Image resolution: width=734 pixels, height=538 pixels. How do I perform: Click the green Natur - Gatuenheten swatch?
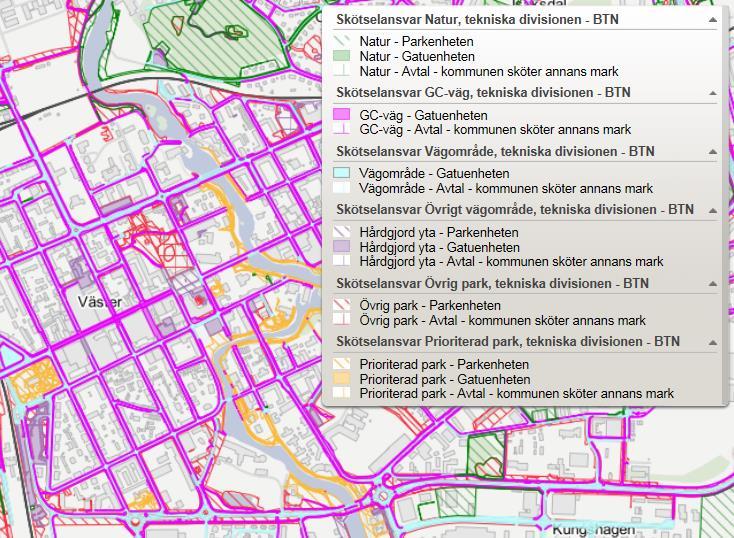(341, 56)
